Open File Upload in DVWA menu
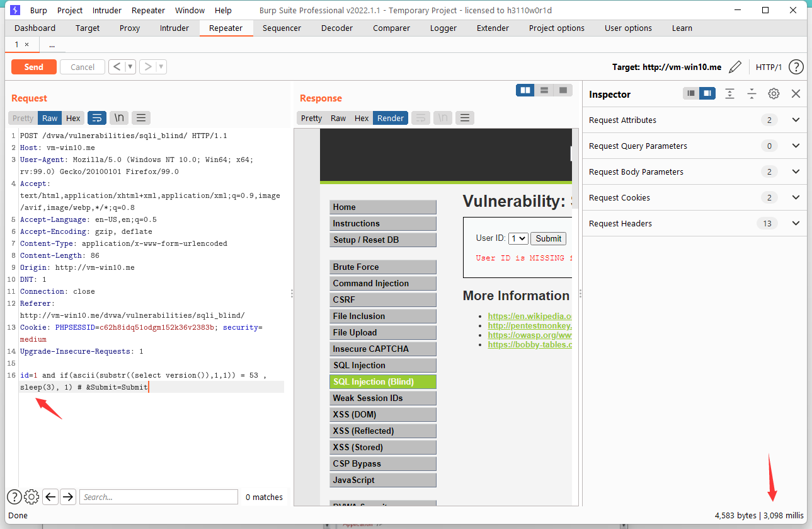The width and height of the screenshot is (812, 529). [383, 332]
